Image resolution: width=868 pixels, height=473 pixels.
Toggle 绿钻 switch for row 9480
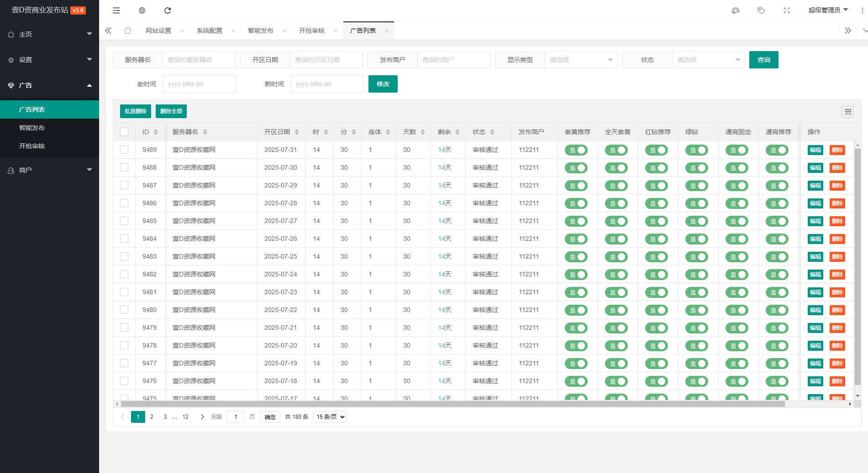[697, 310]
